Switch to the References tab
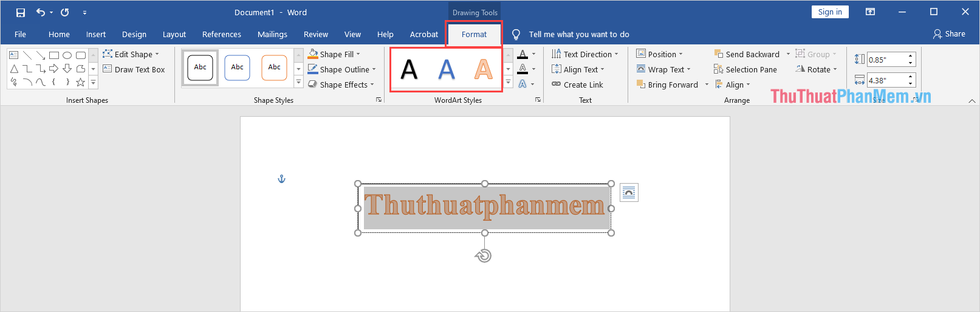 222,35
